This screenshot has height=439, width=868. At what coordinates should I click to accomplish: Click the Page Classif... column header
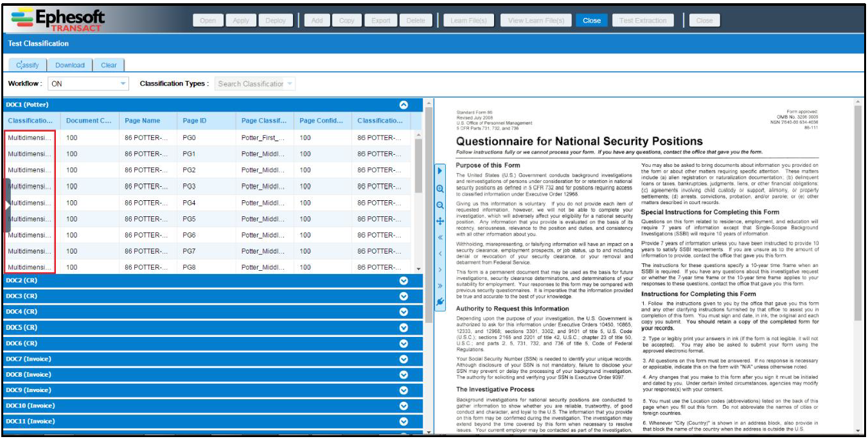[x=264, y=121]
